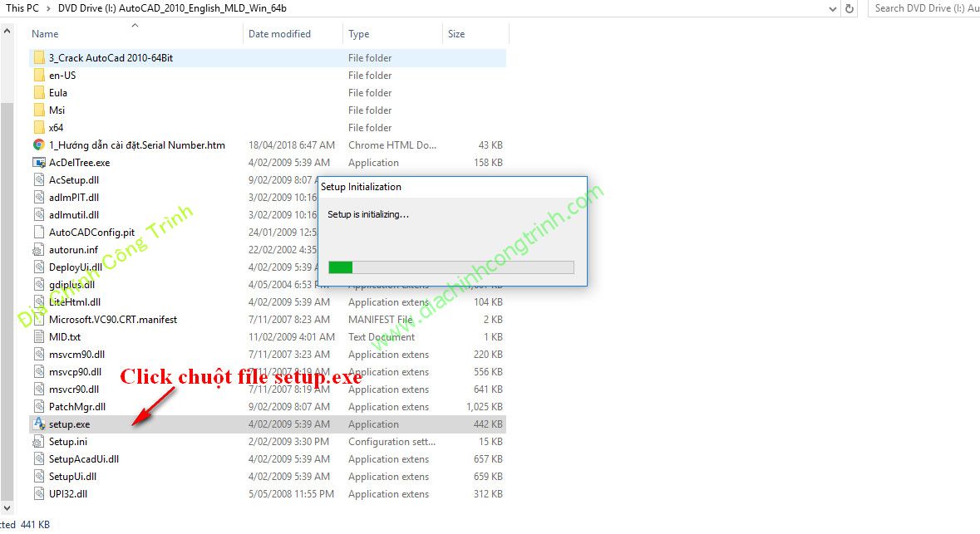Click the SetupUi.dll file icon
This screenshot has width=980, height=534.
tap(39, 477)
